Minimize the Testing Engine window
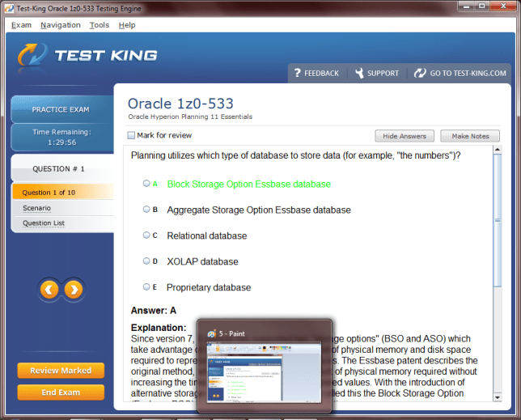The image size is (521, 420). click(x=466, y=6)
